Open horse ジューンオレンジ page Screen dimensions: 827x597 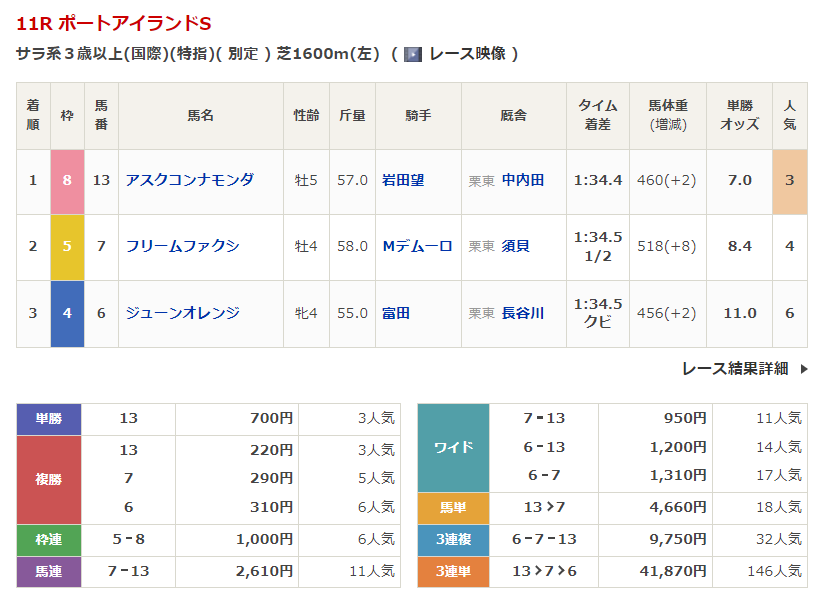pos(182,313)
